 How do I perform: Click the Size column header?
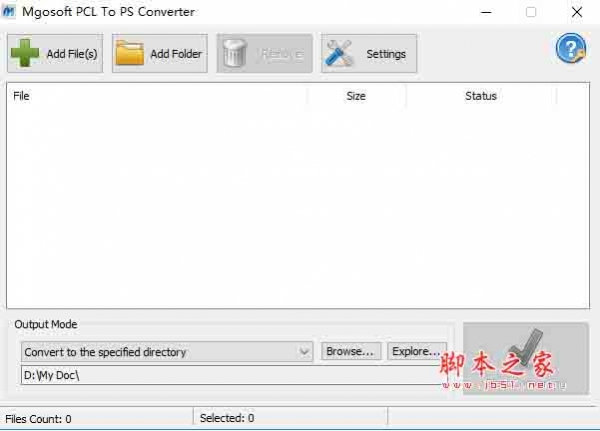(356, 96)
